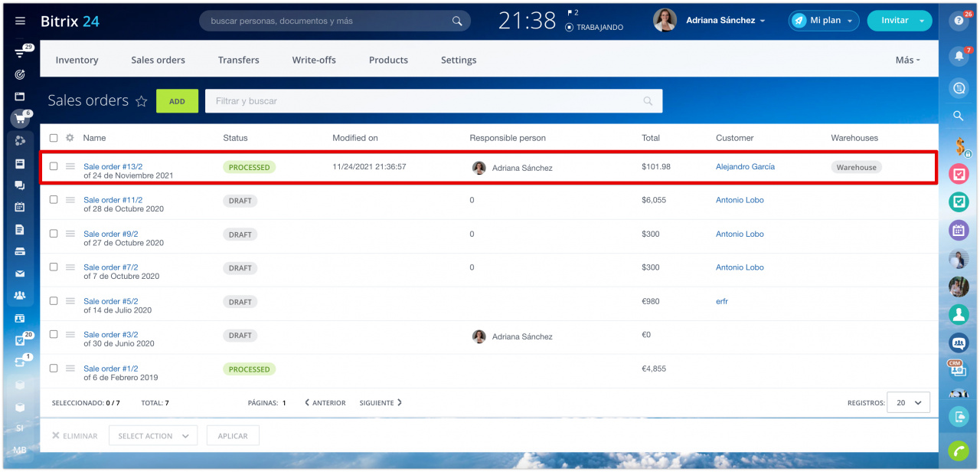Check the box for Sale order #3/2
Screen dimensions: 980x472
pos(54,335)
